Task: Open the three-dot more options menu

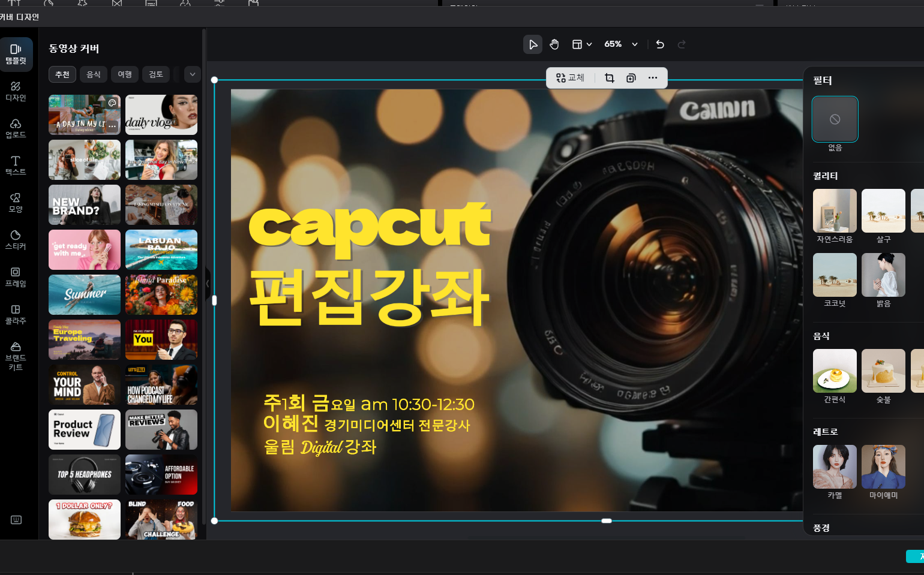Action: click(x=653, y=78)
